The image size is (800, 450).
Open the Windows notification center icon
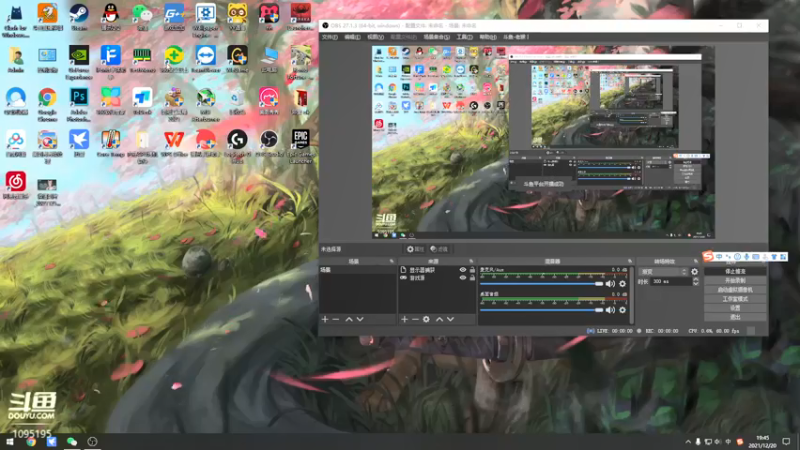(x=787, y=442)
